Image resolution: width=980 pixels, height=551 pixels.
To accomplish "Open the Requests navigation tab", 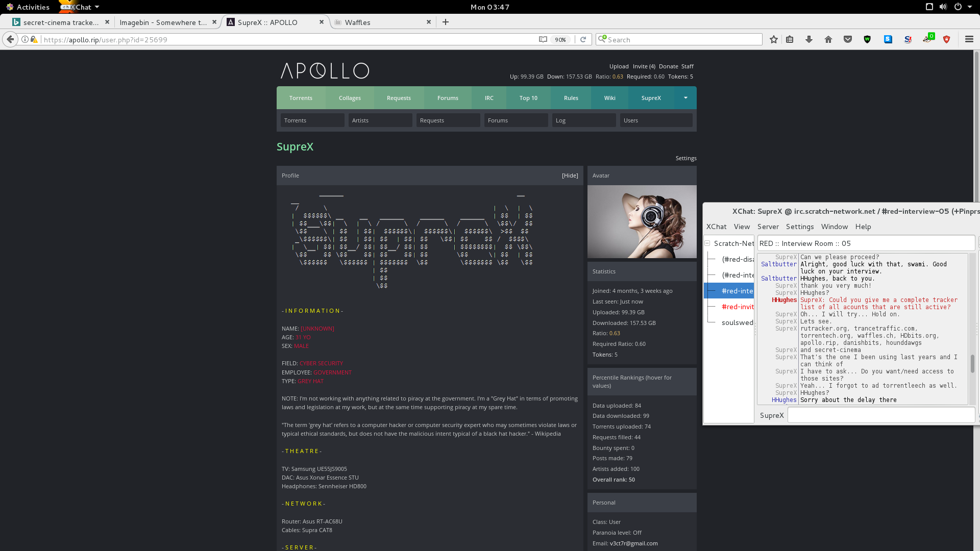I will click(x=399, y=98).
